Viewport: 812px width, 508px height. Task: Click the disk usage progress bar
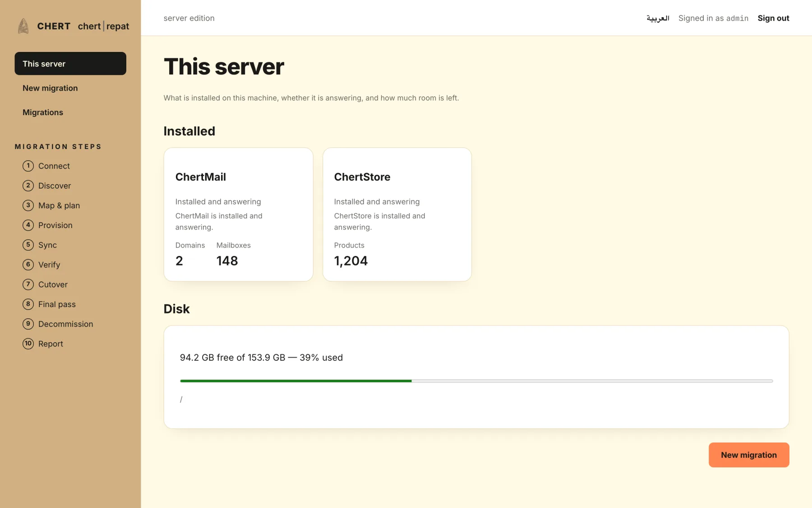click(x=476, y=381)
